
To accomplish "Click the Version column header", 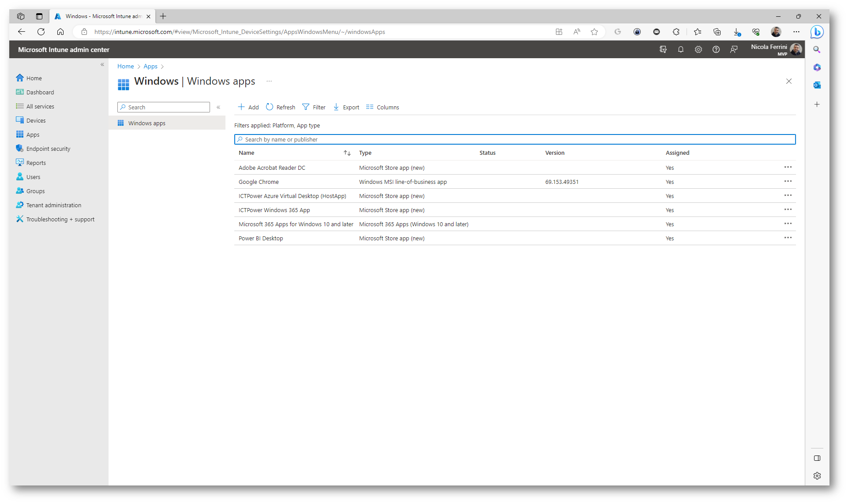I will tap(555, 153).
